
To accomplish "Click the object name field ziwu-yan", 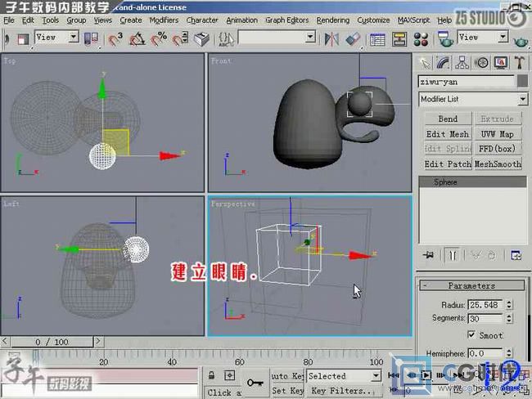I will [467, 82].
